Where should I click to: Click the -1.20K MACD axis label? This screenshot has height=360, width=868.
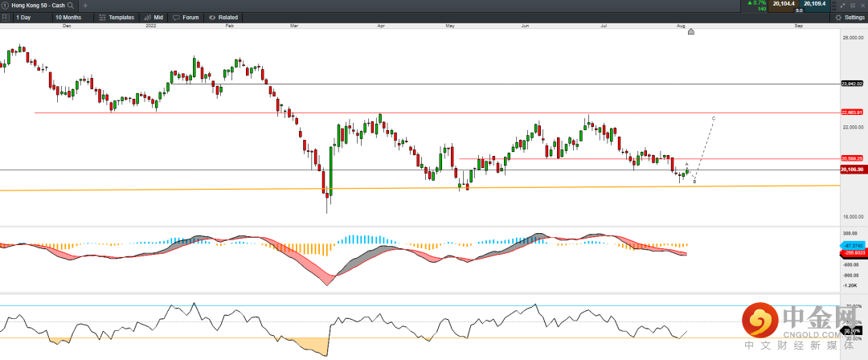coord(851,286)
